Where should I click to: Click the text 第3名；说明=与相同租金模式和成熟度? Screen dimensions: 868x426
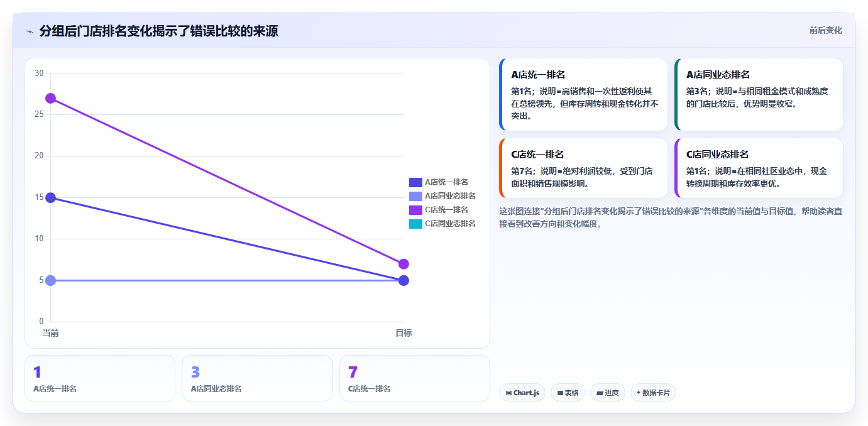pyautogui.click(x=757, y=91)
